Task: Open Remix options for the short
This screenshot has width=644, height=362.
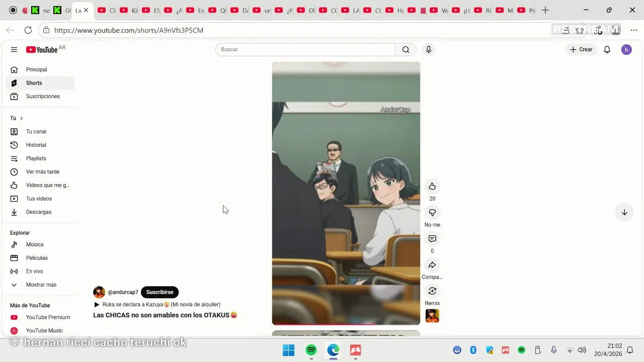Action: (x=432, y=291)
